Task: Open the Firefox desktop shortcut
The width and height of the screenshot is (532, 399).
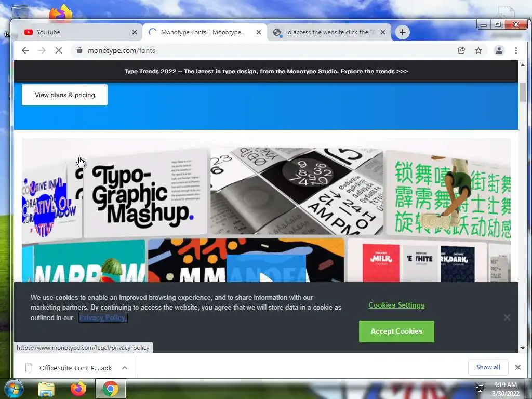Action: point(60,13)
